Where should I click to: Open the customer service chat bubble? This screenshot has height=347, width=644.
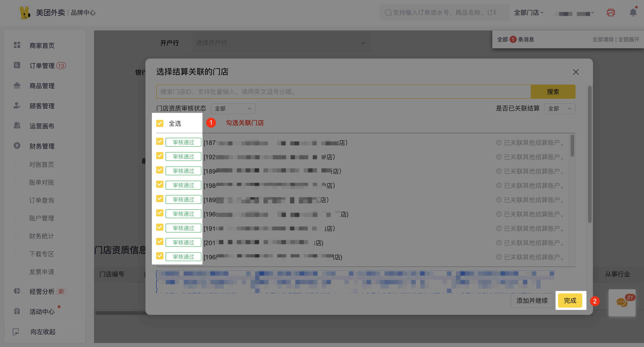pos(622,303)
